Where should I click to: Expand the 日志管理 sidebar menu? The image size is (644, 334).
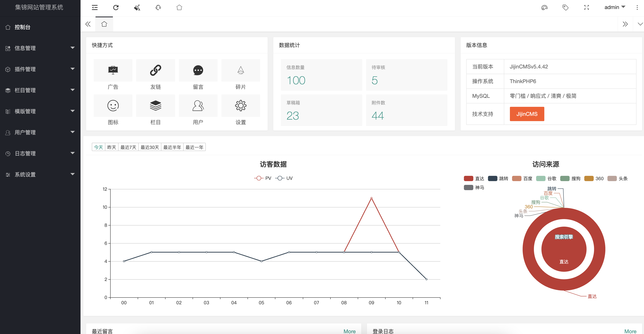pyautogui.click(x=40, y=153)
